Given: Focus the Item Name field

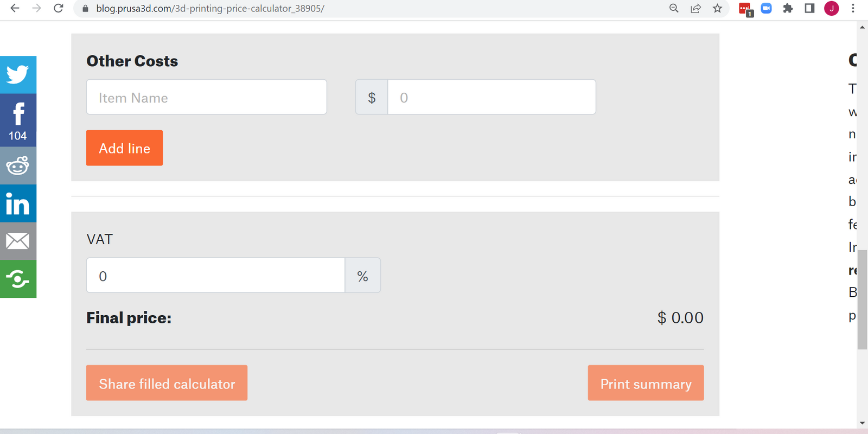Looking at the screenshot, I should pos(207,97).
